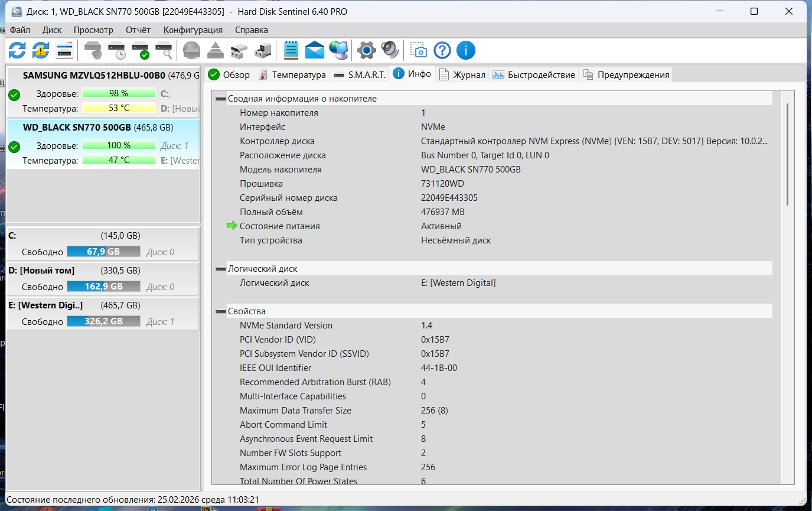Viewport: 812px width, 511px height.
Task: Click the camera screenshot capture icon
Action: [x=419, y=50]
